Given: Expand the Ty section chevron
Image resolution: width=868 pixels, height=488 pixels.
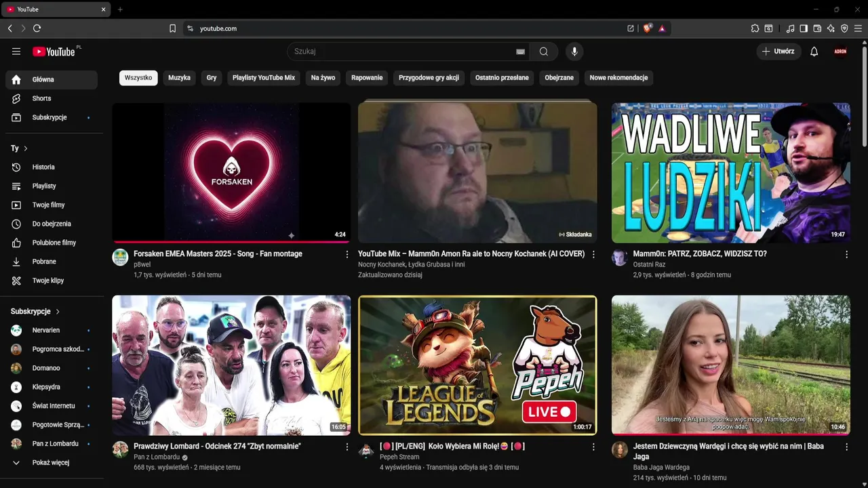Looking at the screenshot, I should pyautogui.click(x=26, y=148).
